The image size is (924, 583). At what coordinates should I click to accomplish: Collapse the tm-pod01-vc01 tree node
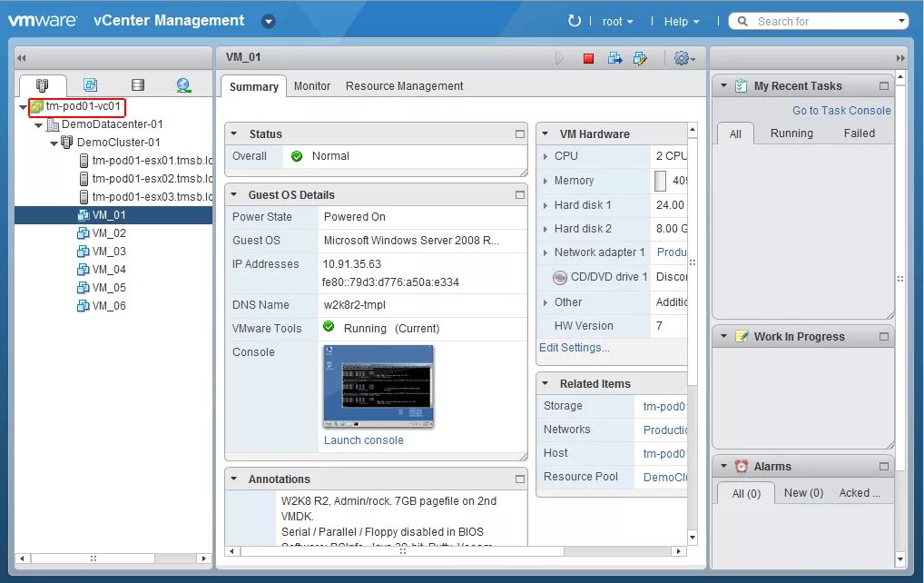23,107
